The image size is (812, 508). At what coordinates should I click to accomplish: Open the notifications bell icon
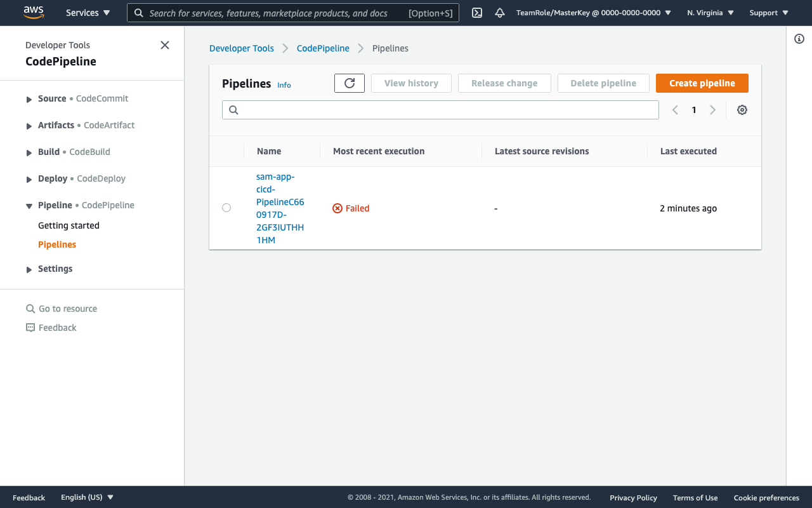coord(500,13)
